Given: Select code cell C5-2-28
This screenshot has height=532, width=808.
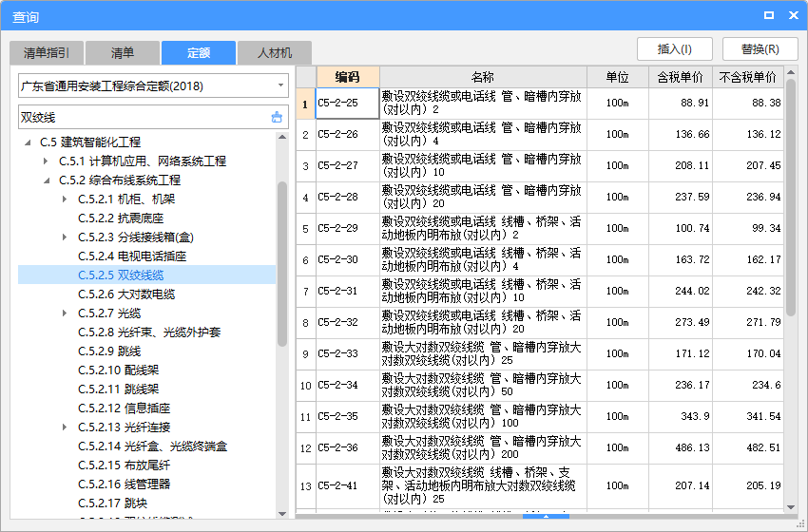Looking at the screenshot, I should [x=348, y=198].
